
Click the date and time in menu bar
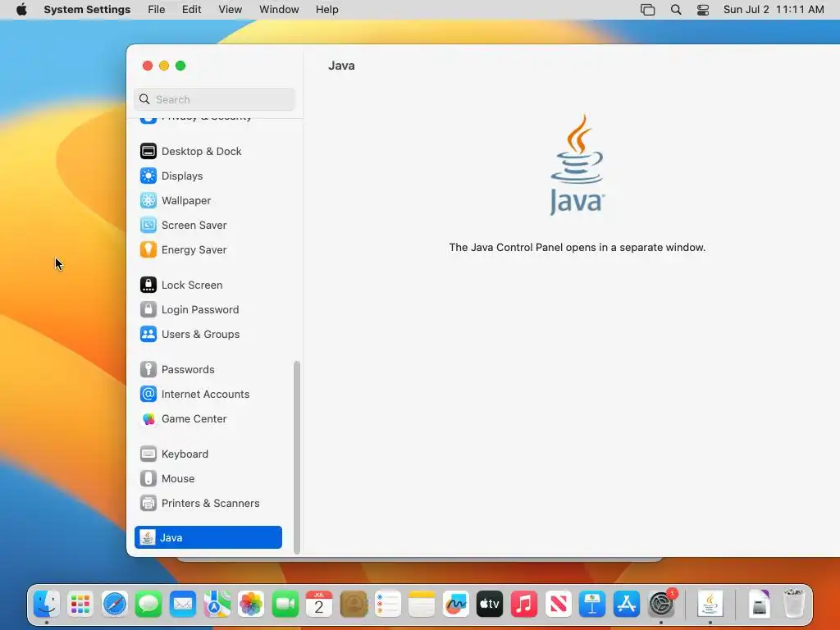point(774,10)
